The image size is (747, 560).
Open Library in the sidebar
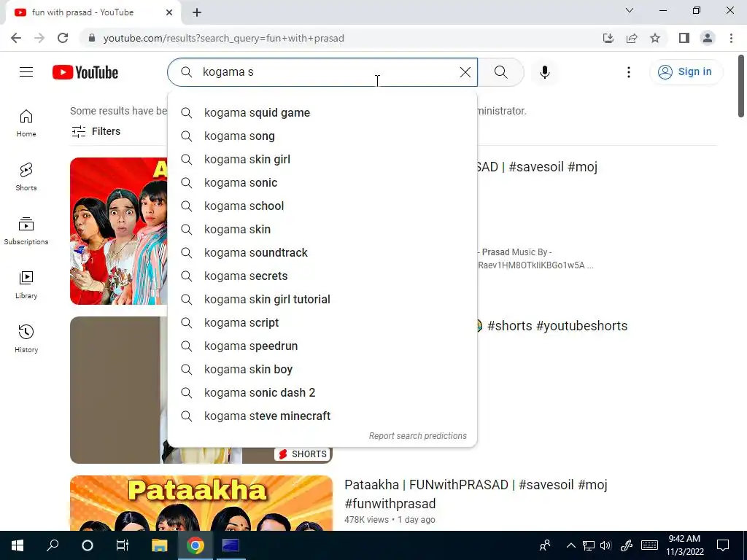[x=26, y=285]
